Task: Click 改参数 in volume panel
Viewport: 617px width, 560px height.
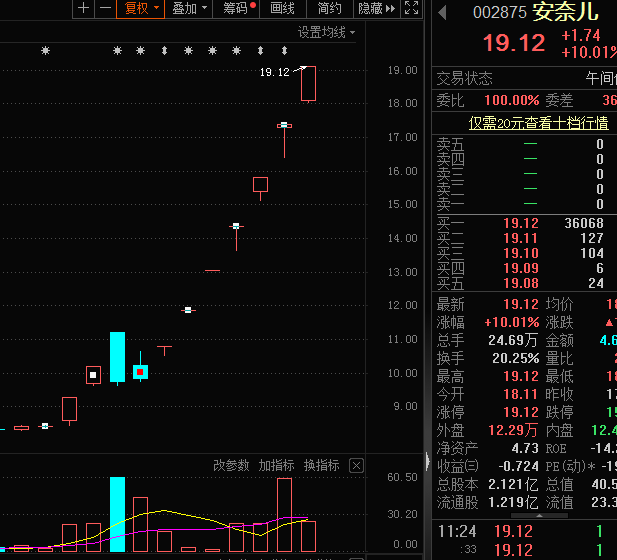Action: coord(231,466)
